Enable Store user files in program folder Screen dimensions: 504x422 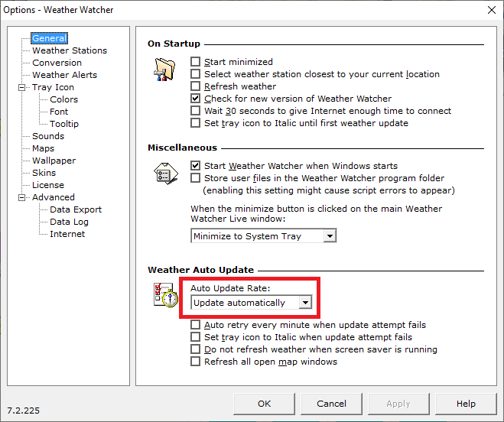(195, 177)
